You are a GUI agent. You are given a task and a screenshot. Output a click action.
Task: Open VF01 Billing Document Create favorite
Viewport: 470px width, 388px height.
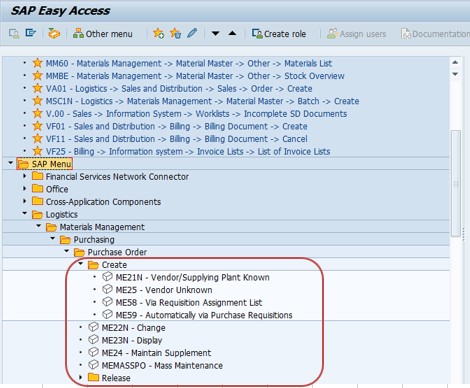[176, 127]
